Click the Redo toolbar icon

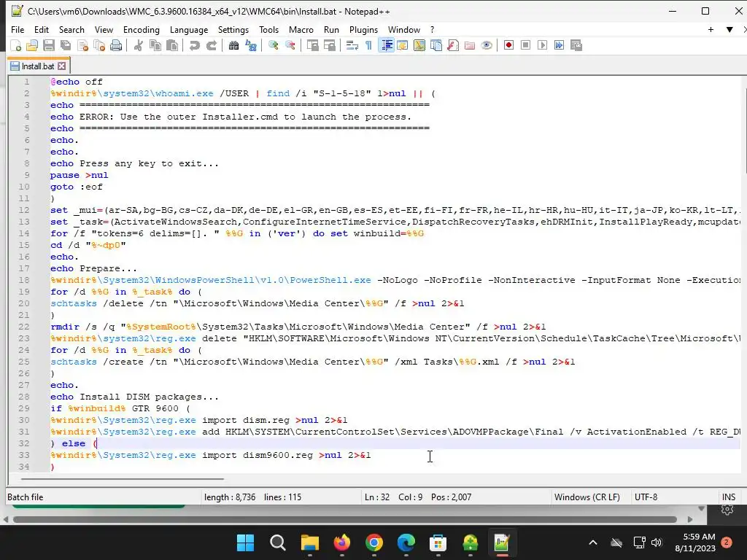tap(211, 45)
